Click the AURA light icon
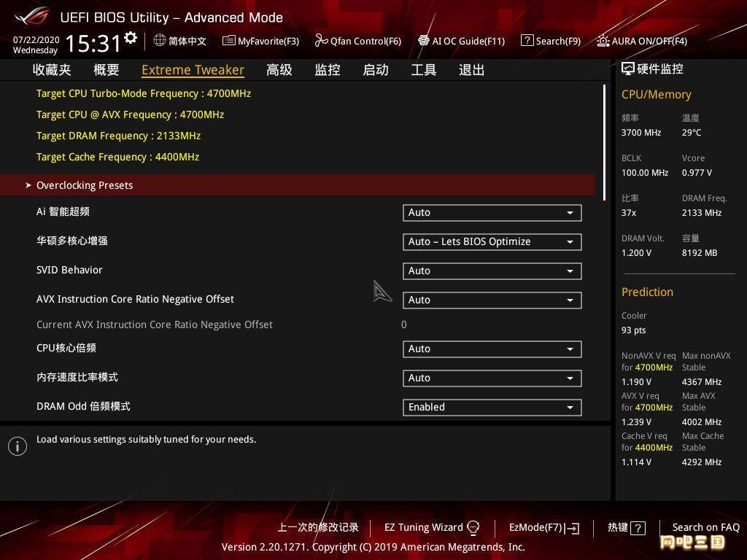Image resolution: width=747 pixels, height=560 pixels. point(603,41)
